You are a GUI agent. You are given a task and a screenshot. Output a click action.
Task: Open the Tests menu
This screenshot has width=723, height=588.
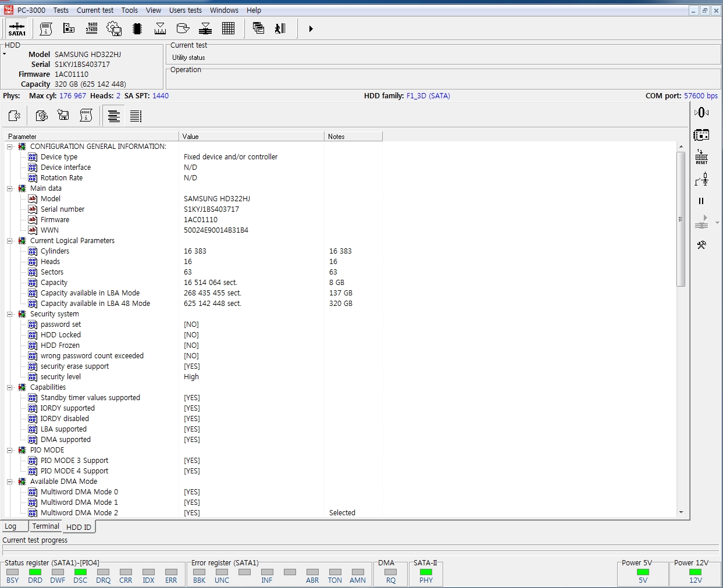pos(61,10)
